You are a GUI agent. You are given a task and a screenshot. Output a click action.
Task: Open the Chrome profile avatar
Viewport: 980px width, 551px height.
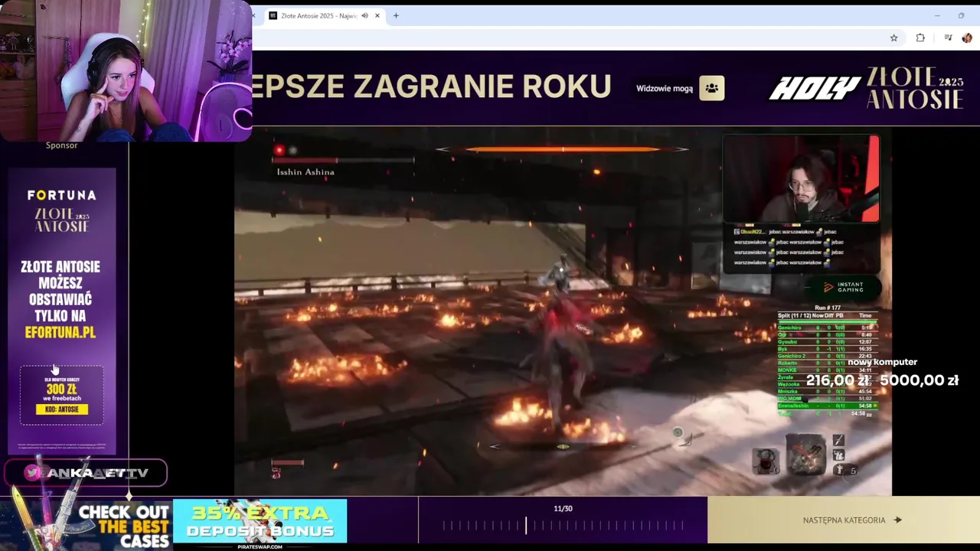[967, 37]
